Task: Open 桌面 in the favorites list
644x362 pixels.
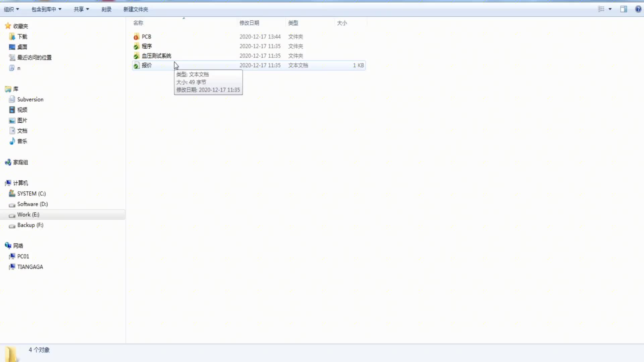Action: point(22,47)
